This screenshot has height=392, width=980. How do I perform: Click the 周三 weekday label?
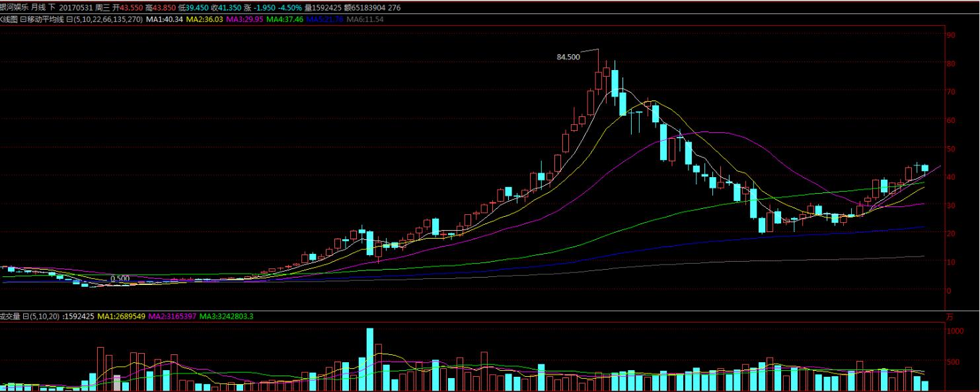tap(102, 7)
